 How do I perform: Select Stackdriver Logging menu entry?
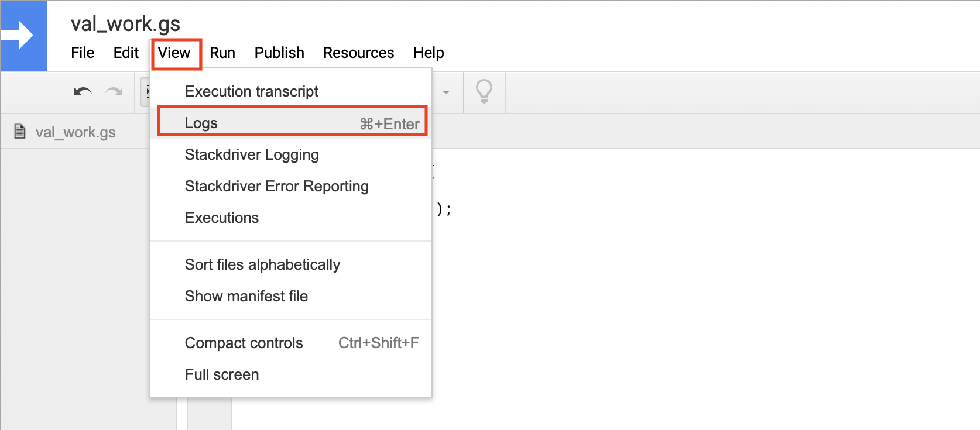point(291,154)
